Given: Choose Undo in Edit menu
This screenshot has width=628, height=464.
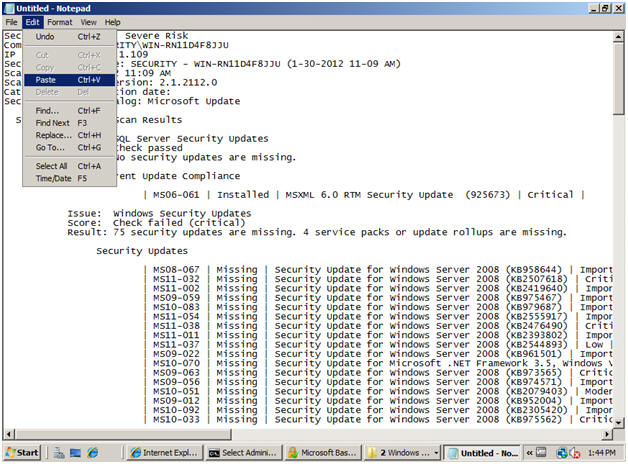Looking at the screenshot, I should (x=69, y=37).
